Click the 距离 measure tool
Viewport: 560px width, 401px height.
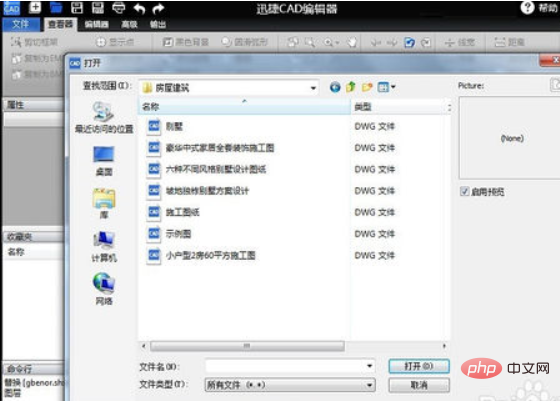tap(509, 42)
